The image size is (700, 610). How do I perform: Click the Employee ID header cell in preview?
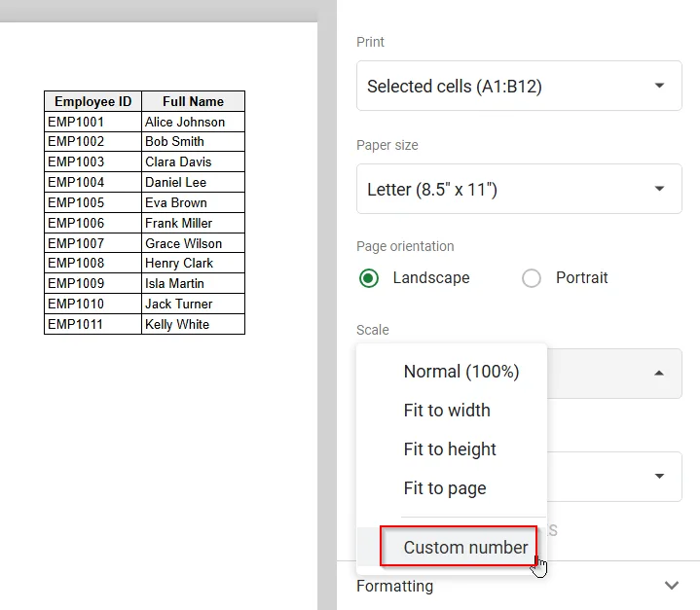coord(92,101)
